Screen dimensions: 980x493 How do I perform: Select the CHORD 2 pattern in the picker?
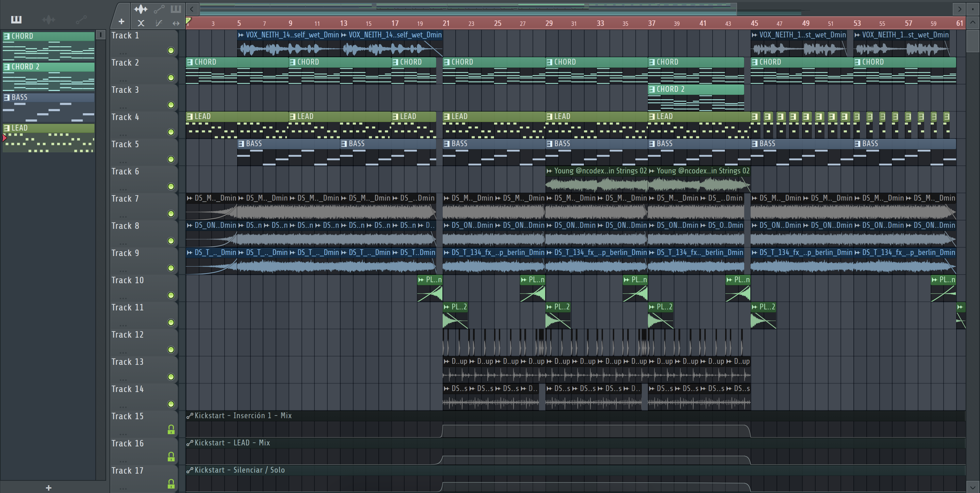[x=49, y=76]
